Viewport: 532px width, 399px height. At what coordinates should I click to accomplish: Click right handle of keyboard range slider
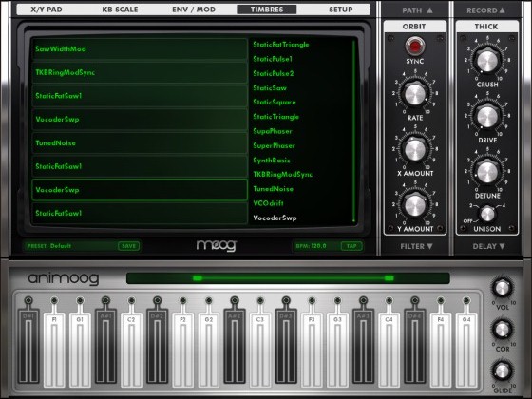pos(389,278)
